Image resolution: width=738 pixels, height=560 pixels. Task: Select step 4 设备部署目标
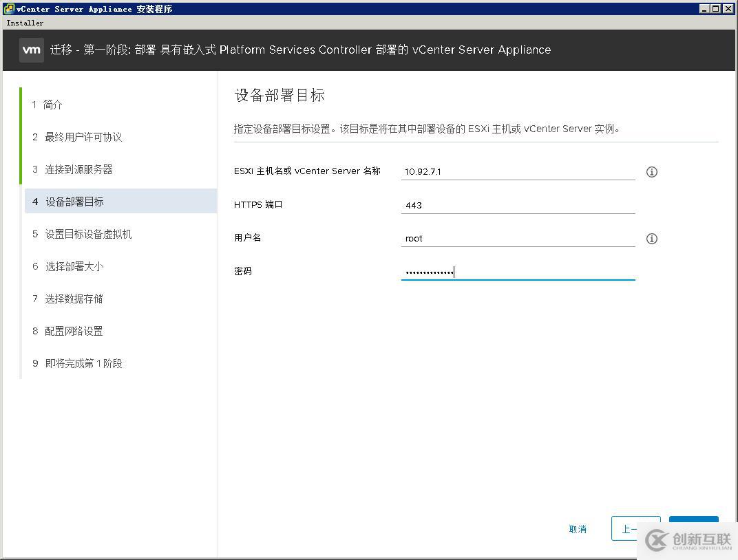[120, 202]
